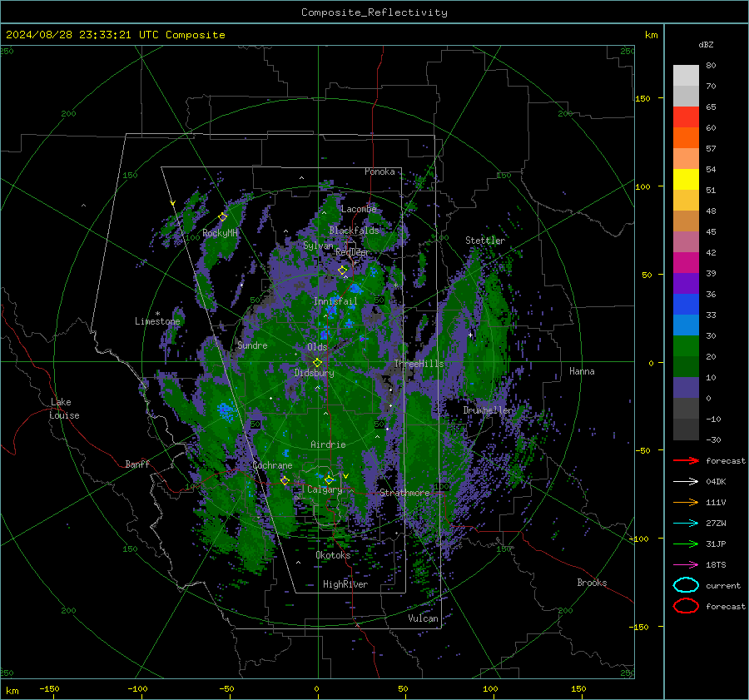
Task: Click the white 04DK arrow icon
Action: (x=686, y=481)
